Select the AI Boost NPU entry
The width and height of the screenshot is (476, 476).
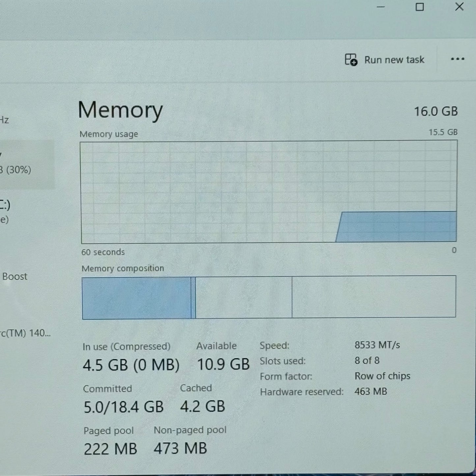(x=14, y=276)
